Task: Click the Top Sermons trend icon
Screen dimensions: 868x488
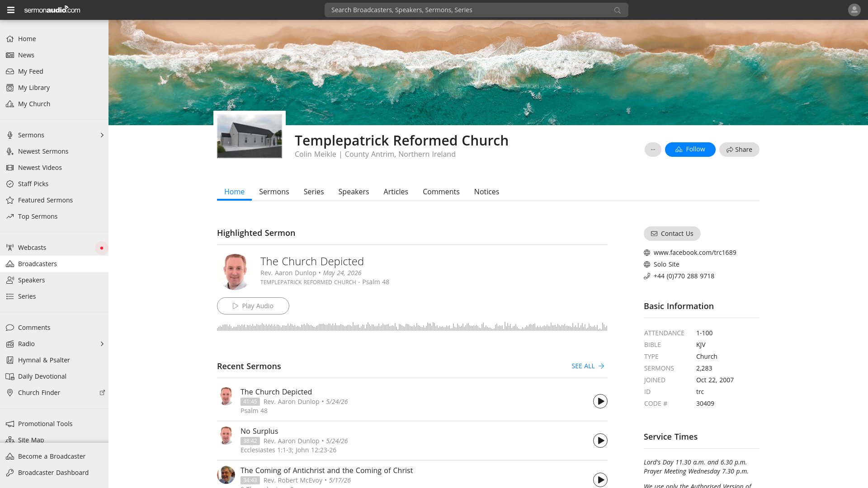Action: click(10, 216)
